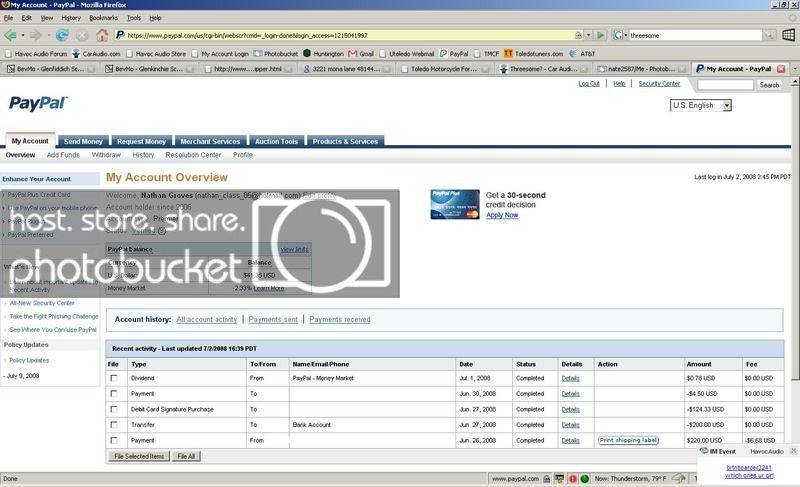Open the History menu
The height and width of the screenshot is (487, 800).
(x=71, y=18)
